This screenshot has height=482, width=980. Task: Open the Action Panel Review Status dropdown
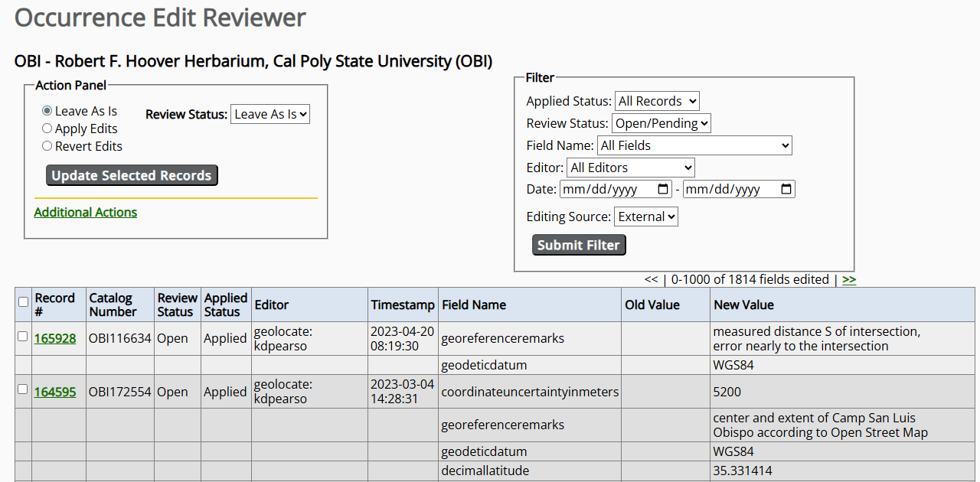click(x=270, y=115)
